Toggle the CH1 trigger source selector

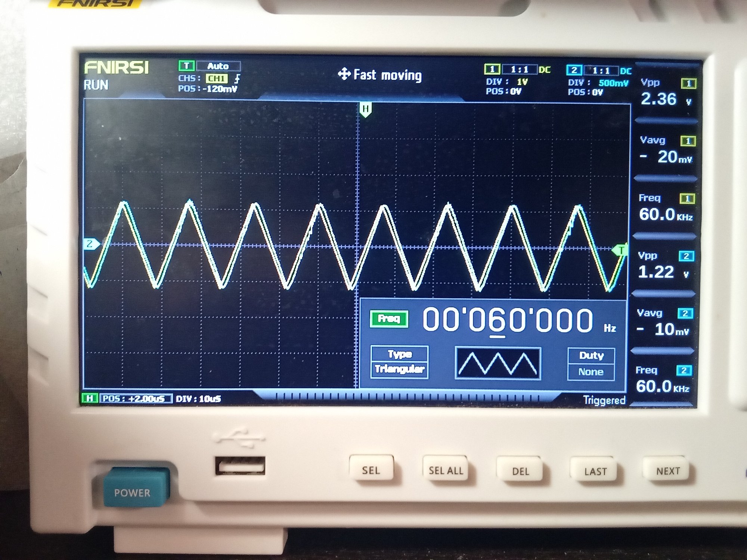click(217, 78)
